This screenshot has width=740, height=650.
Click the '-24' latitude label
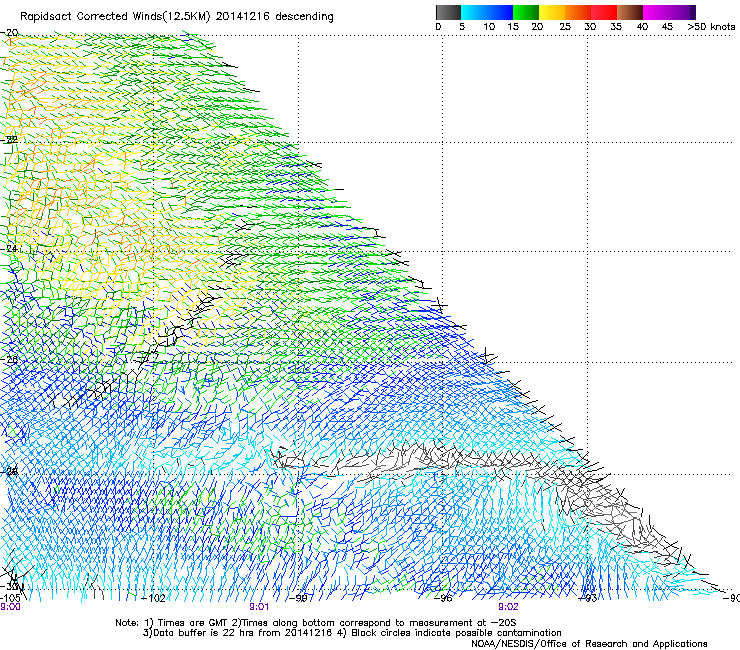coord(10,248)
